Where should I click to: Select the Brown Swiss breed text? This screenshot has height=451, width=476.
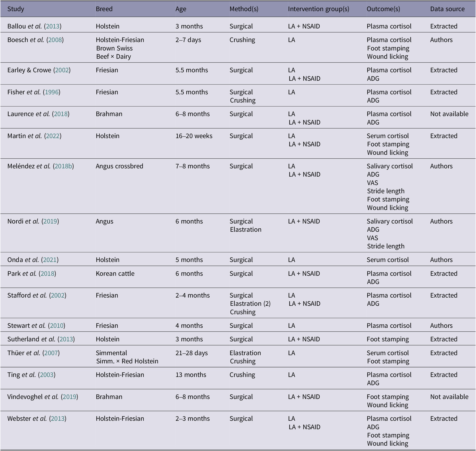coord(114,48)
